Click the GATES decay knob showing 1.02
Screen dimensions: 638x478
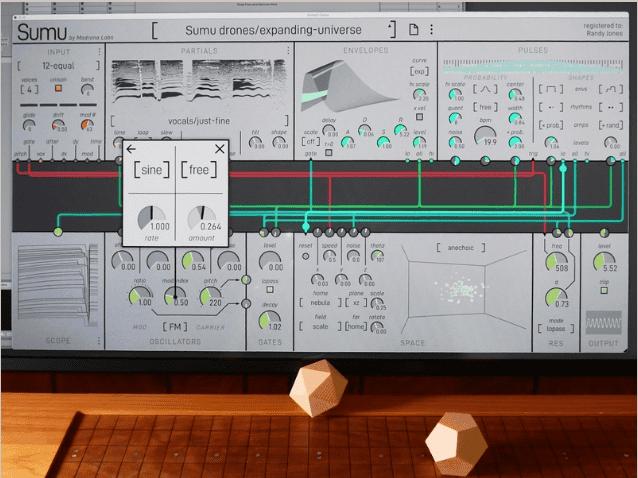(x=270, y=321)
